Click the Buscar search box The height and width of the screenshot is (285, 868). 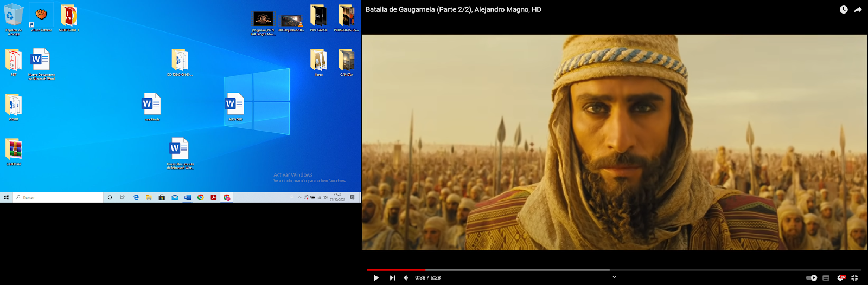58,197
